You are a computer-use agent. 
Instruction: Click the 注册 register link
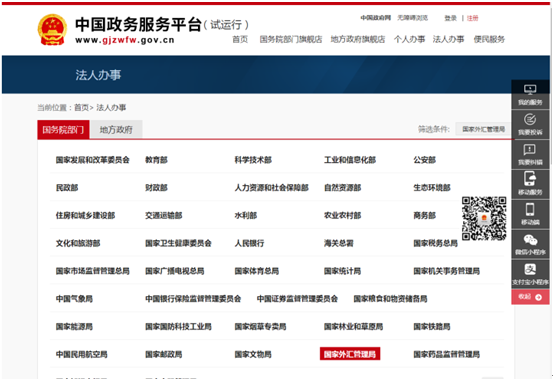coord(472,18)
